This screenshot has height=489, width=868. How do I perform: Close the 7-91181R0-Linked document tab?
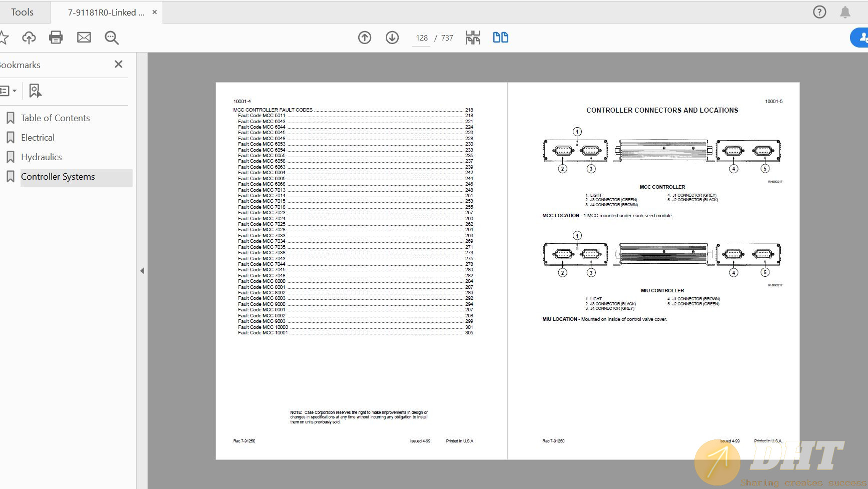155,12
